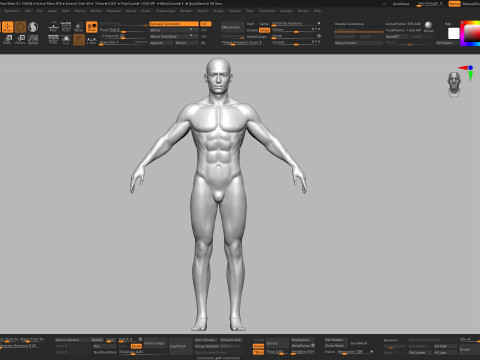
Task: Click the sphere brush icon beside Draw
Action: [33, 27]
